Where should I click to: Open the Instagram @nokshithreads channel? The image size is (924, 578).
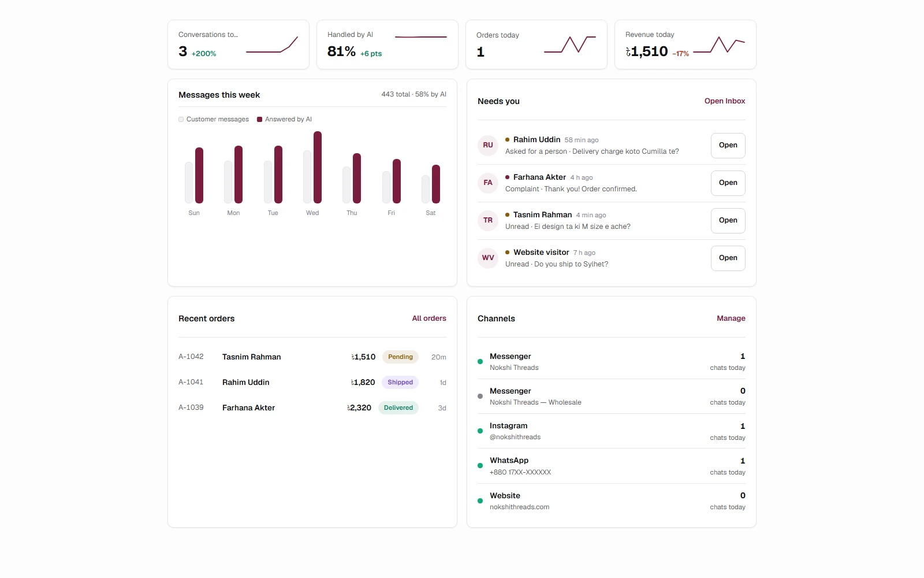[x=612, y=431]
